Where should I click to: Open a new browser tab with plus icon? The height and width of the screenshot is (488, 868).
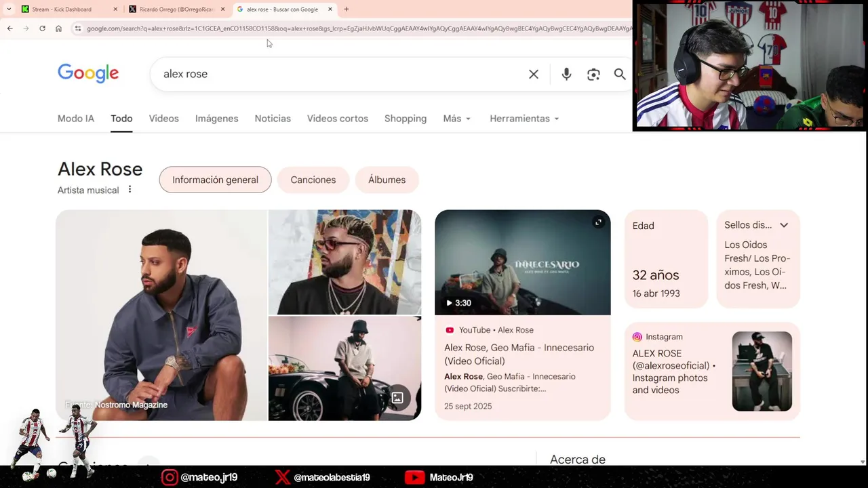(347, 9)
